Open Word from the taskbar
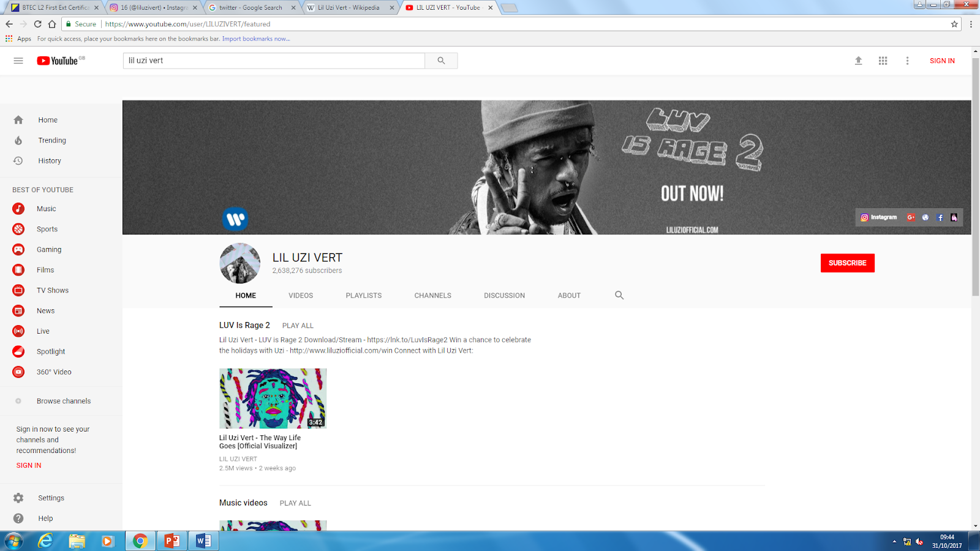This screenshot has width=980, height=551. 203,541
